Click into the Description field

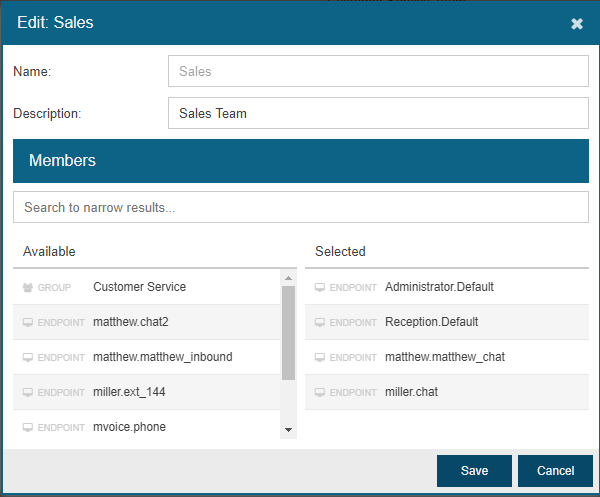(378, 113)
